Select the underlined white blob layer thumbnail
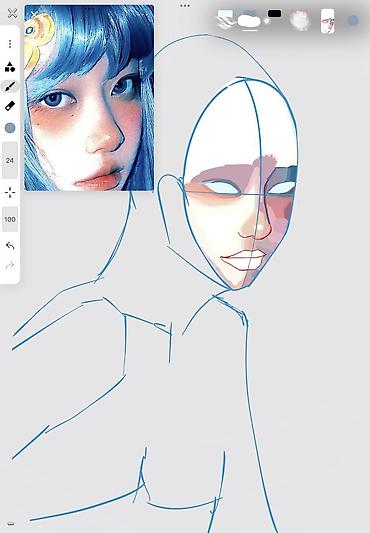 tap(249, 21)
